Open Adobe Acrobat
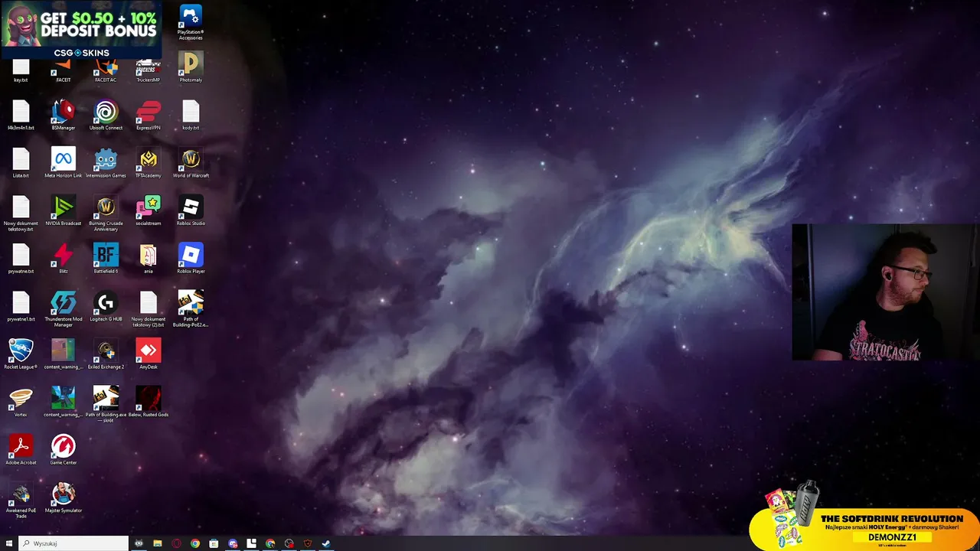Image resolution: width=980 pixels, height=551 pixels. coord(21,450)
